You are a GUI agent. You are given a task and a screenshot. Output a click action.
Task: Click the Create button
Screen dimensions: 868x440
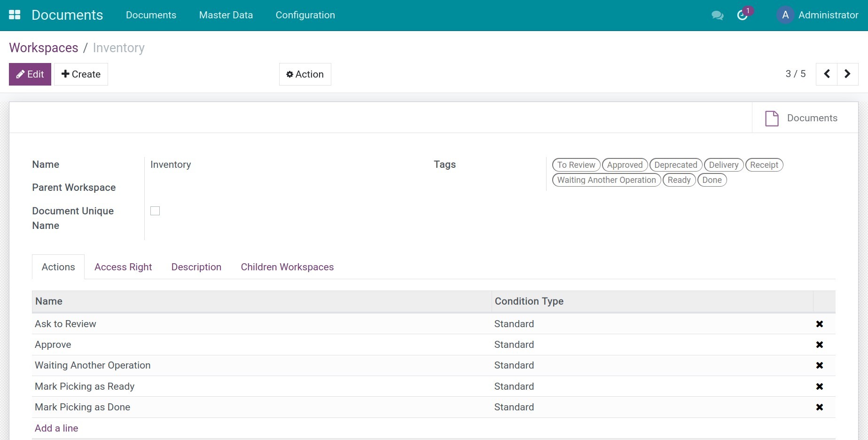click(x=81, y=74)
